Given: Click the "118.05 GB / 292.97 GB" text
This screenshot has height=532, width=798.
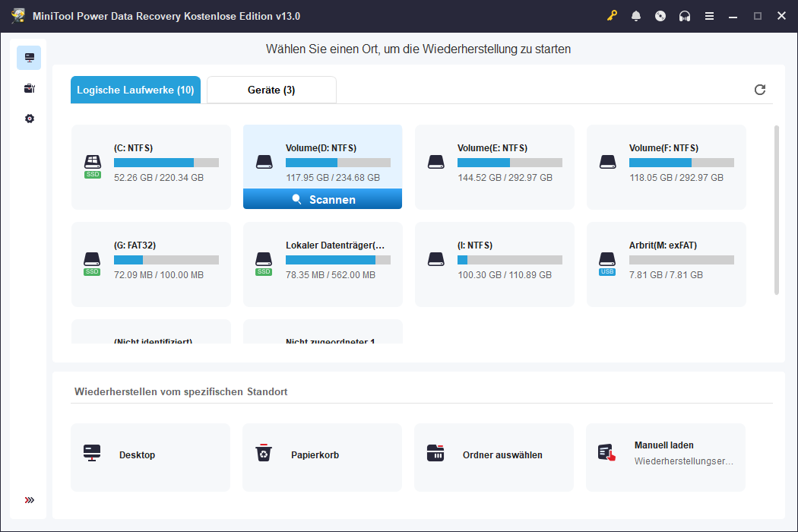Looking at the screenshot, I should click(676, 178).
